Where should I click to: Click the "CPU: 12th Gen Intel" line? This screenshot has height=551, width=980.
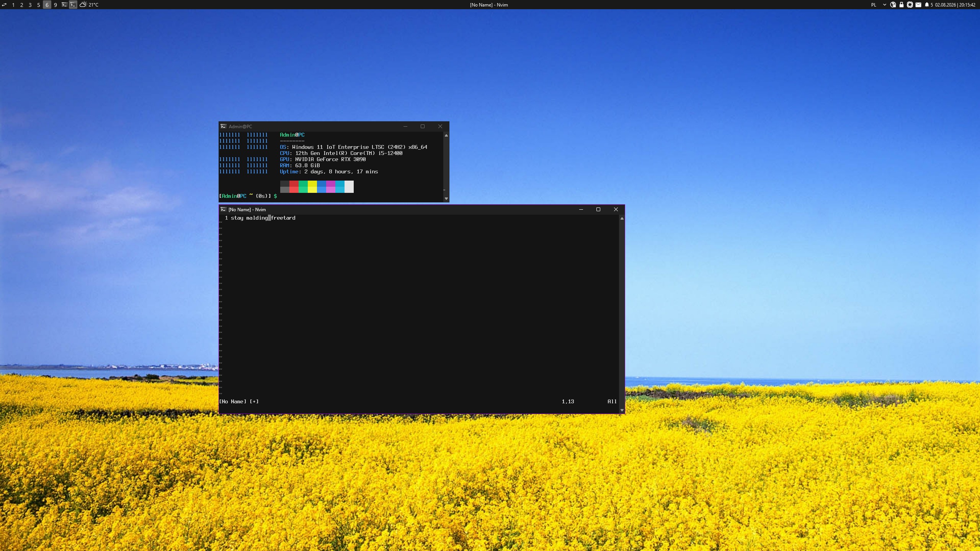341,153
